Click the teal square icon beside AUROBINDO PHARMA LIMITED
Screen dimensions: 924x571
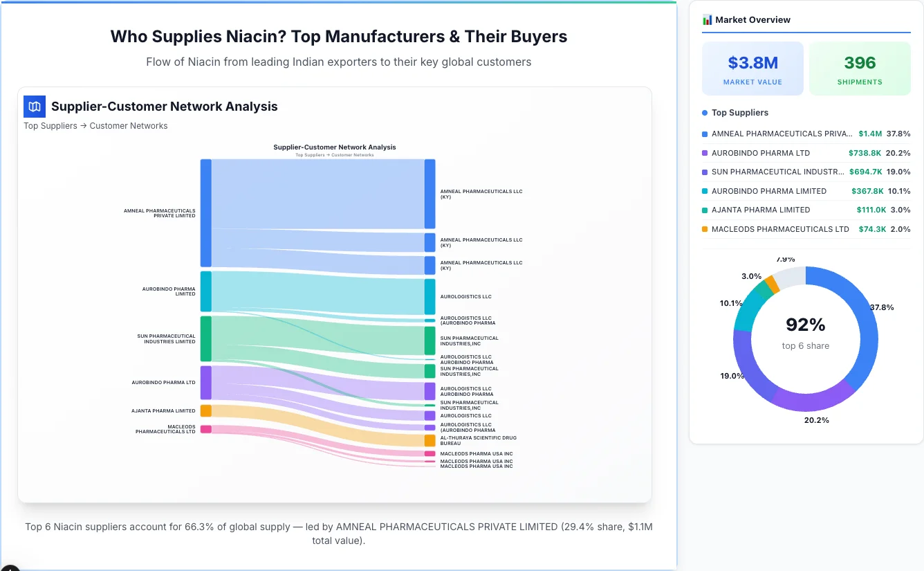coord(704,191)
